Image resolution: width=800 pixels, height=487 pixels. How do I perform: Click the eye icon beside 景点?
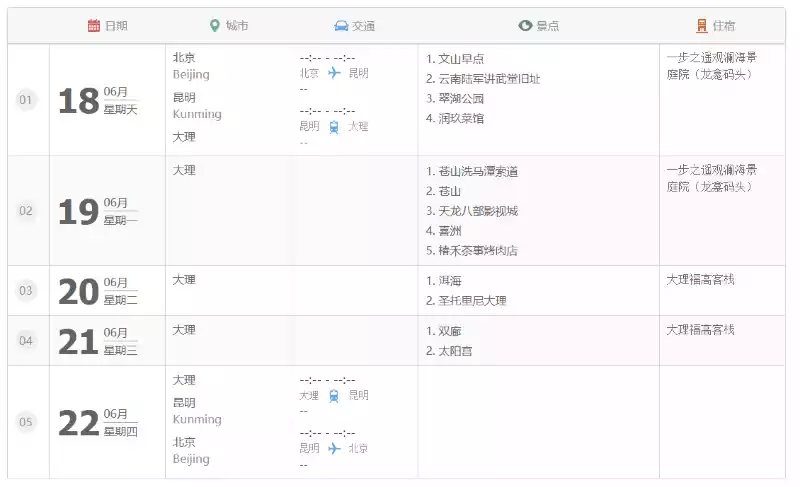[x=525, y=26]
